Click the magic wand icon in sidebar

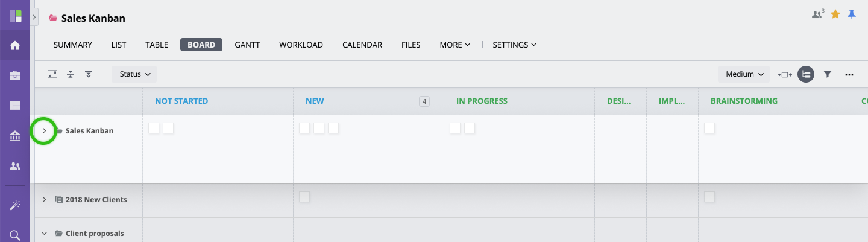click(15, 205)
